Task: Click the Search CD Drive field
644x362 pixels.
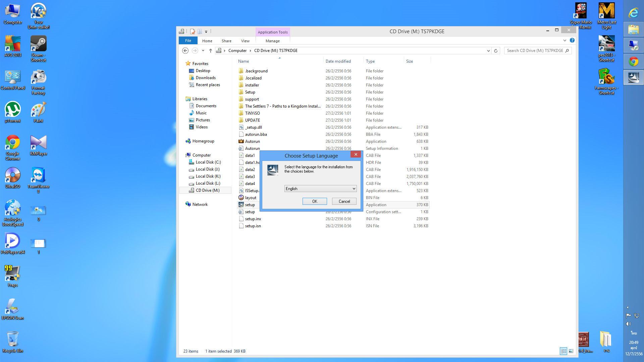Action: [x=535, y=51]
